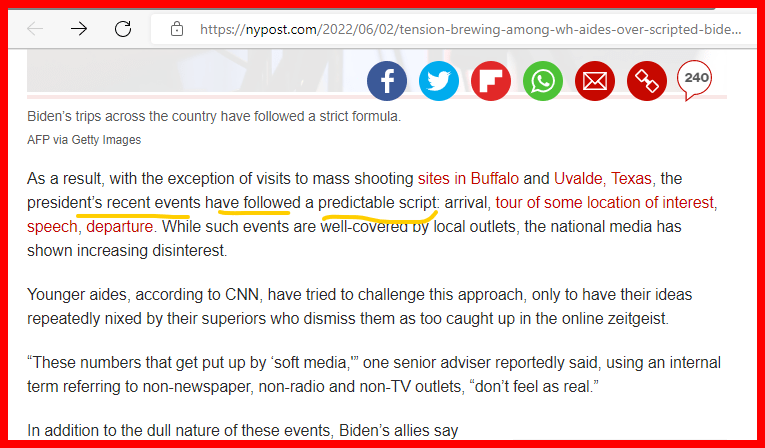Share the article on Facebook
Image resolution: width=765 pixels, height=448 pixels.
(x=387, y=81)
